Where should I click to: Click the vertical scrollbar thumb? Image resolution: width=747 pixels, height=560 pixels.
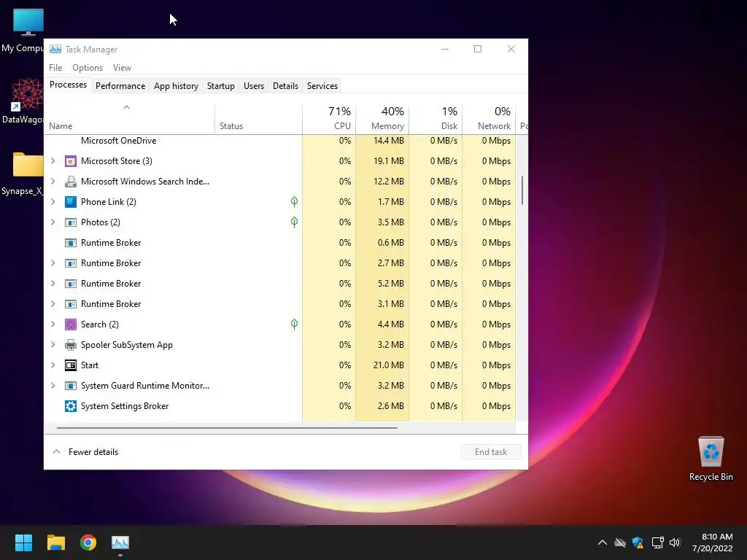click(x=522, y=190)
